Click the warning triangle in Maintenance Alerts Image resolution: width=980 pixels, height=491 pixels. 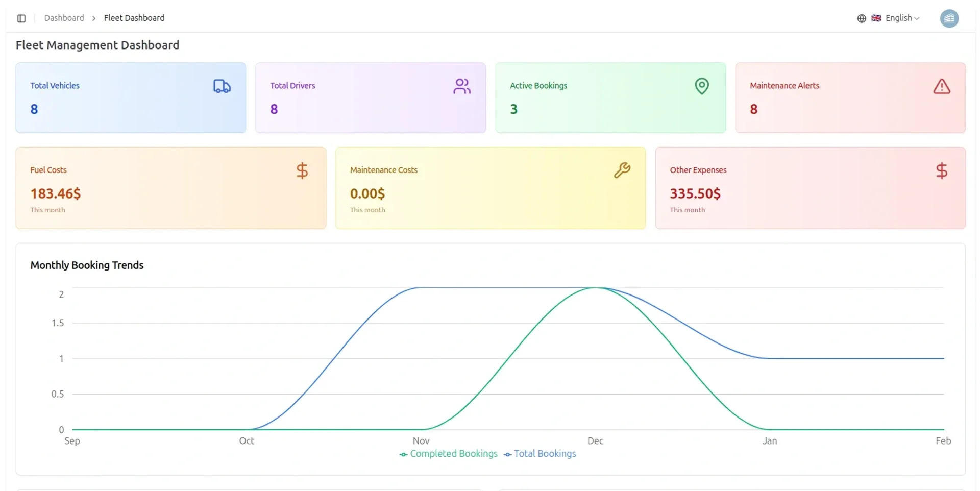click(942, 86)
